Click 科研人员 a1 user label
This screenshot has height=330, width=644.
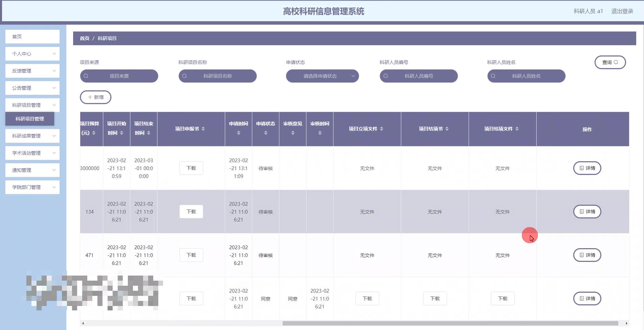(588, 11)
